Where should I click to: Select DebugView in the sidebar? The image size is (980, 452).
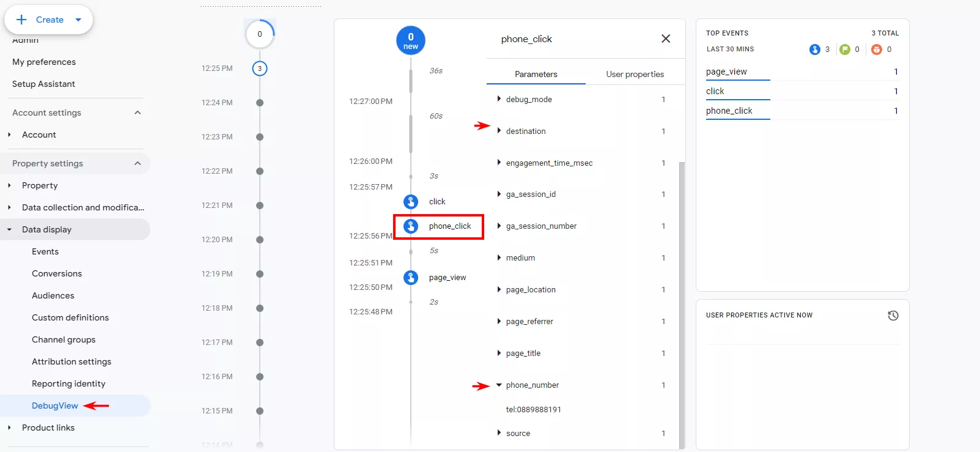(x=55, y=406)
